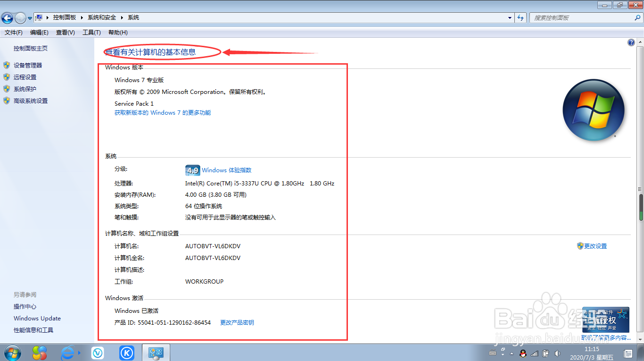The image size is (644, 361).
Task: Open 性能信息和工具 link in sidebar
Action: pyautogui.click(x=33, y=330)
